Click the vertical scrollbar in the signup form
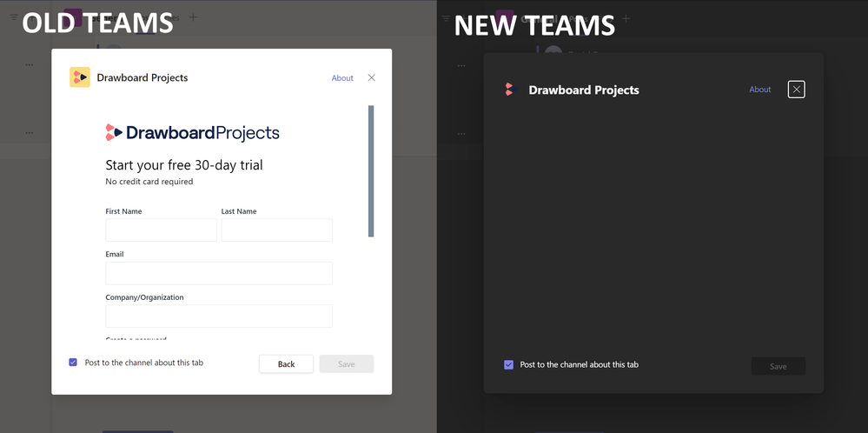 pos(371,171)
